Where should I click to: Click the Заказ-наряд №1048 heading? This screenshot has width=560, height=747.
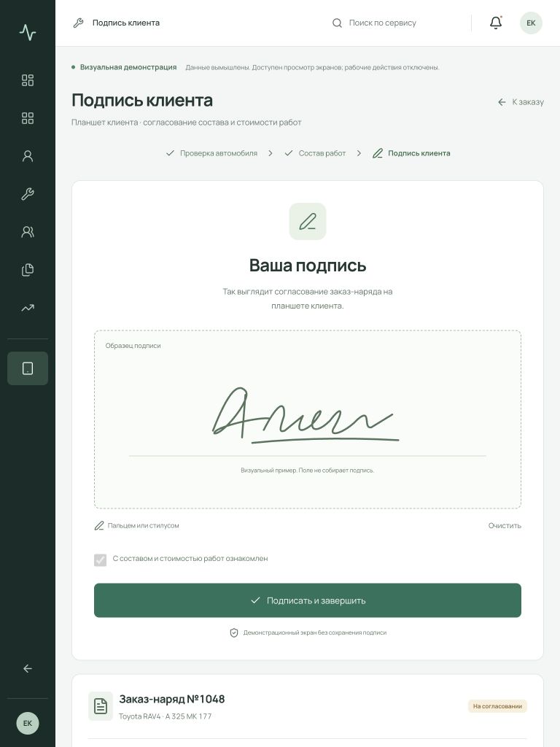[x=172, y=699]
